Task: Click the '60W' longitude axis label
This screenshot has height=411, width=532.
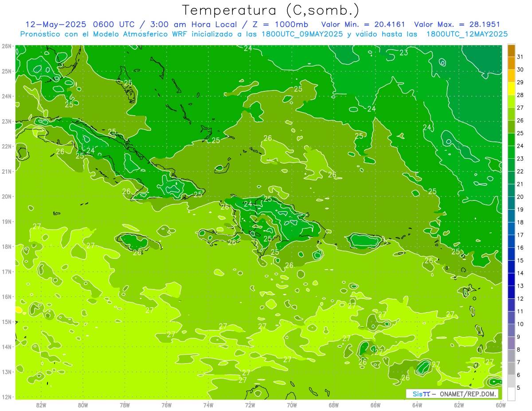Action: click(x=501, y=405)
